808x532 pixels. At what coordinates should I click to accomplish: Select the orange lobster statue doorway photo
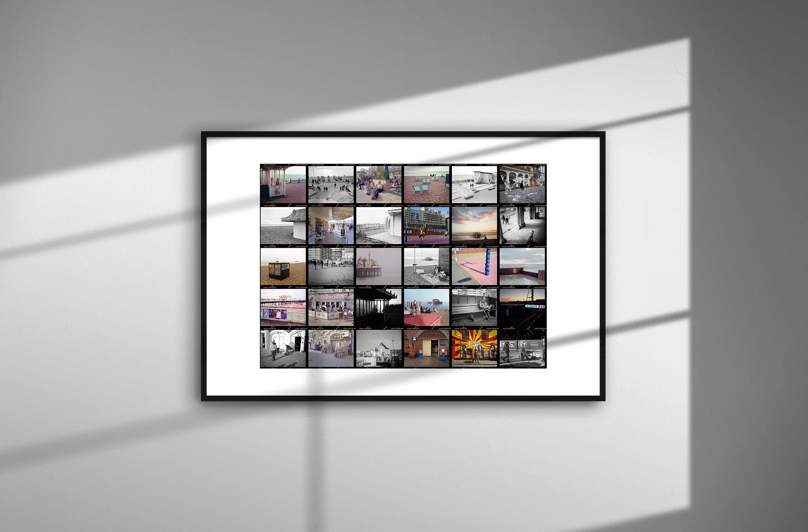426,349
